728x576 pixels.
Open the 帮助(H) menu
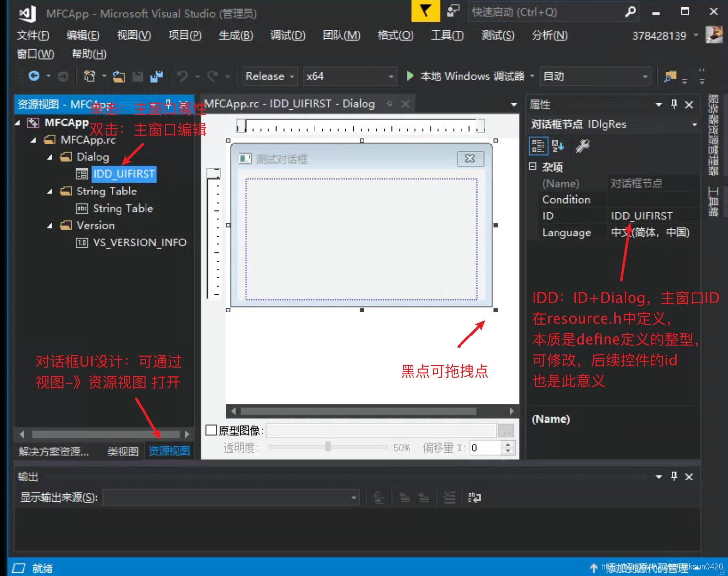click(89, 54)
